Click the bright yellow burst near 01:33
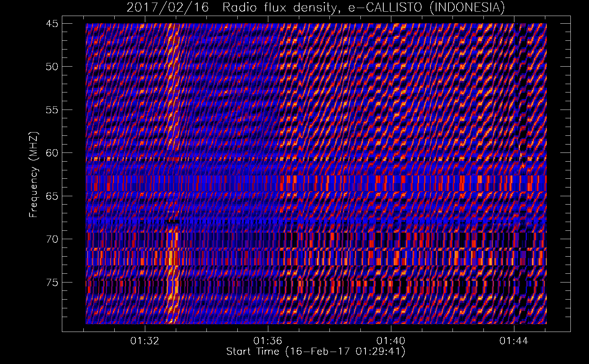This screenshot has width=589, height=364. (x=173, y=174)
